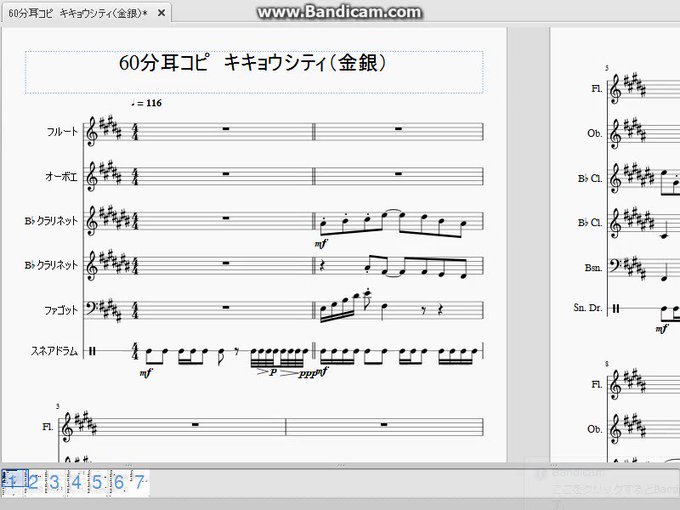Jump to page 7 in navigator
The width and height of the screenshot is (680, 510).
(139, 482)
